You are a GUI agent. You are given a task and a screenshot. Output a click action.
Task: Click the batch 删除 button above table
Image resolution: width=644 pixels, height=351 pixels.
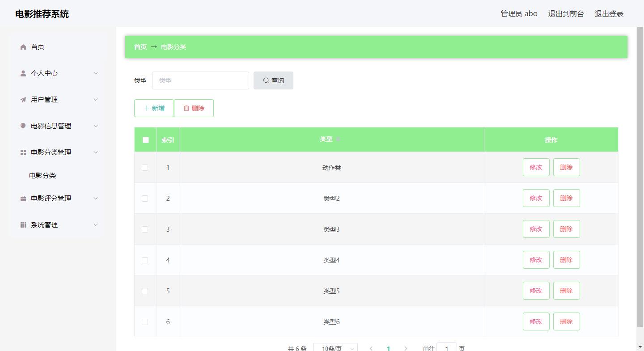[x=194, y=108]
